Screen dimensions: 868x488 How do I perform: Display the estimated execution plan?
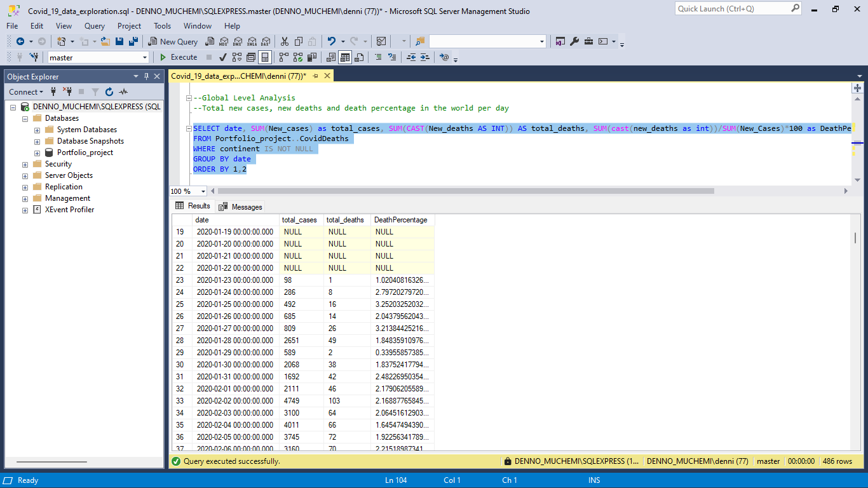[237, 57]
